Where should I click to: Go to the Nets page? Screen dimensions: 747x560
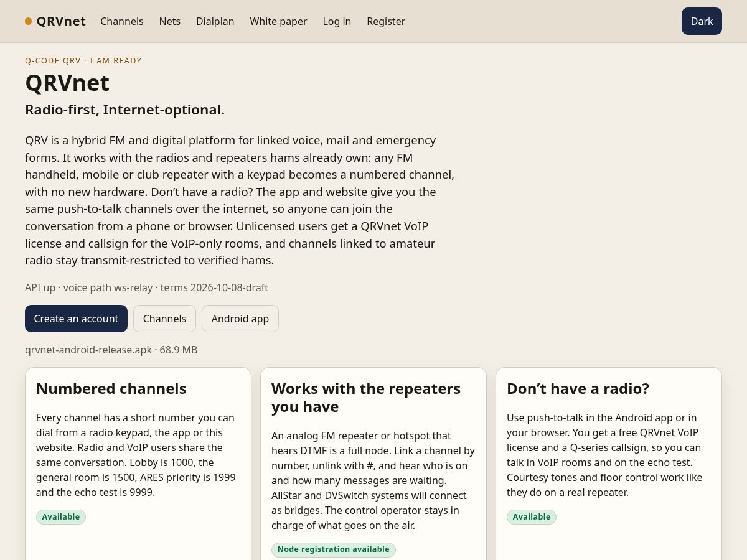coord(170,21)
